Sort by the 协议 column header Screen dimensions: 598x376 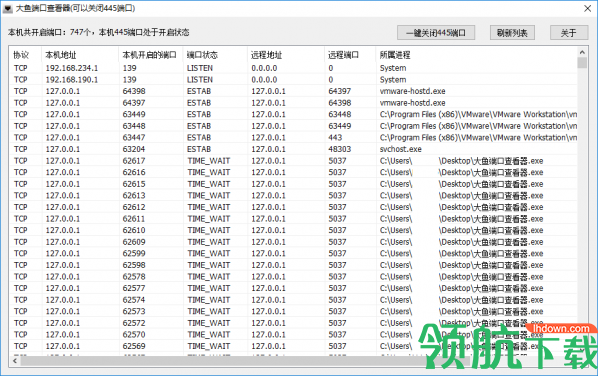(x=25, y=55)
